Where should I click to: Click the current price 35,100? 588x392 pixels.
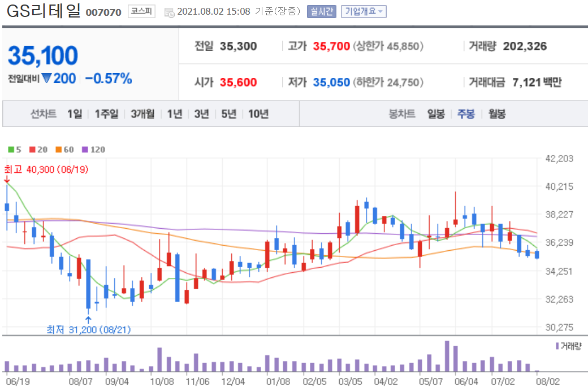43,55
